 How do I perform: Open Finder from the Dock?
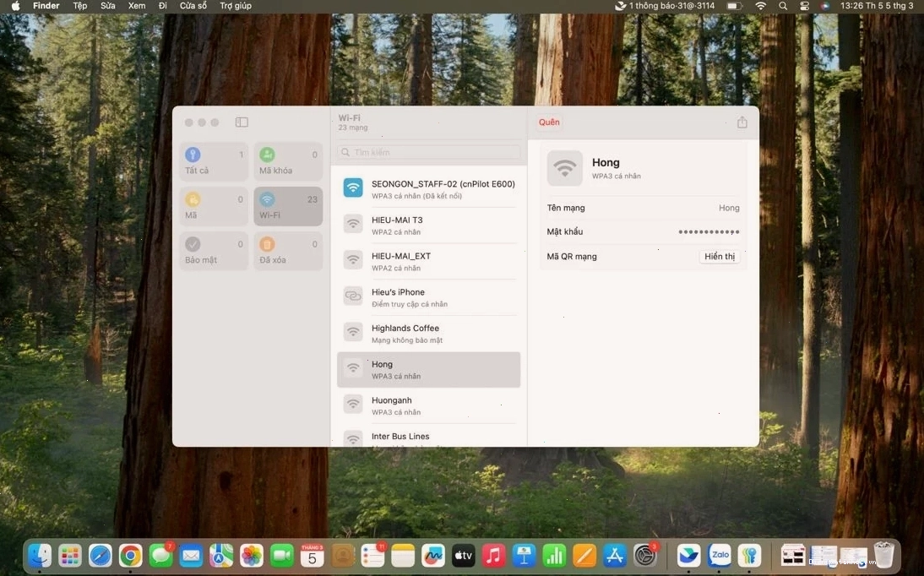(40, 556)
